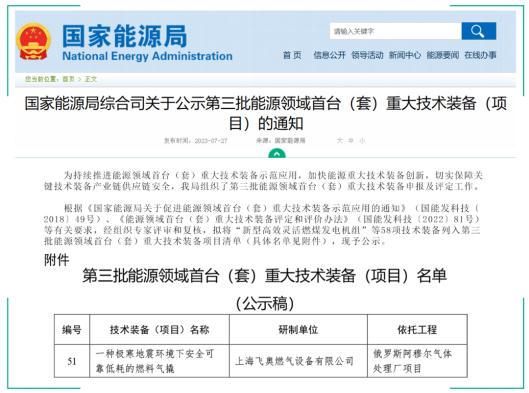
Task: Click the national emblem logo
Action: click(33, 42)
